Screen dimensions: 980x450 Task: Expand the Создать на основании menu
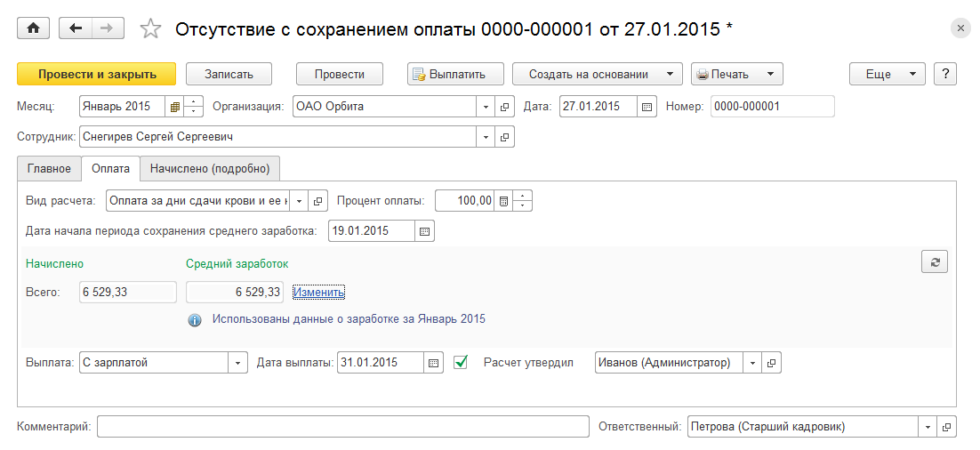pos(672,74)
